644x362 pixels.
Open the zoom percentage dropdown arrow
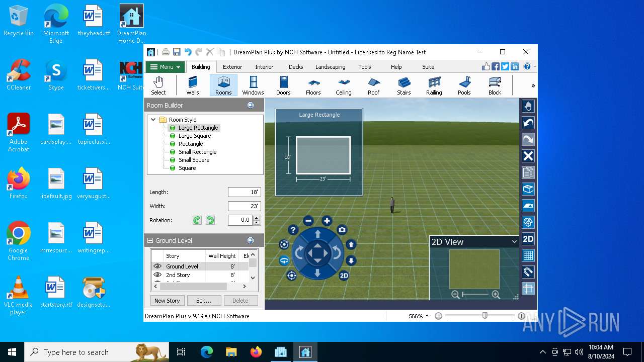point(427,316)
